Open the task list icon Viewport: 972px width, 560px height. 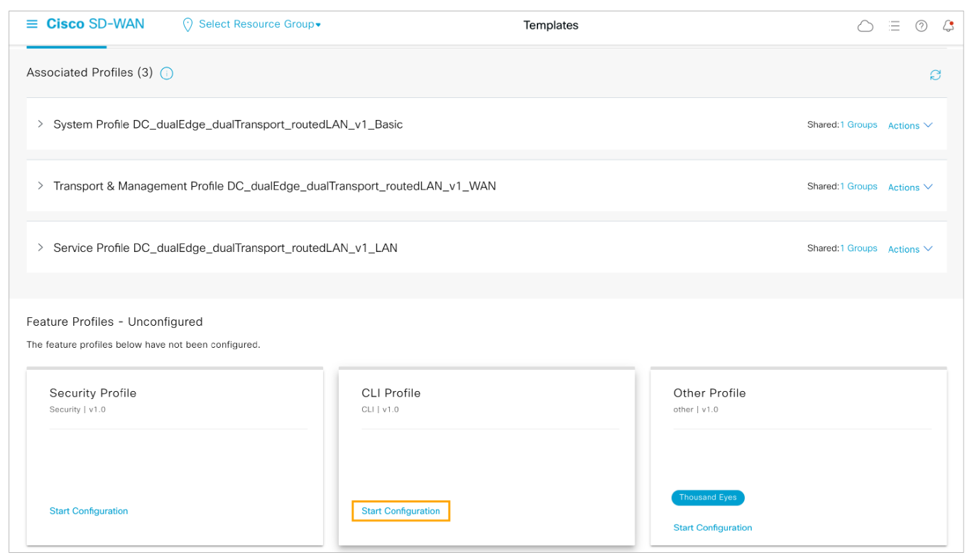pyautogui.click(x=894, y=26)
